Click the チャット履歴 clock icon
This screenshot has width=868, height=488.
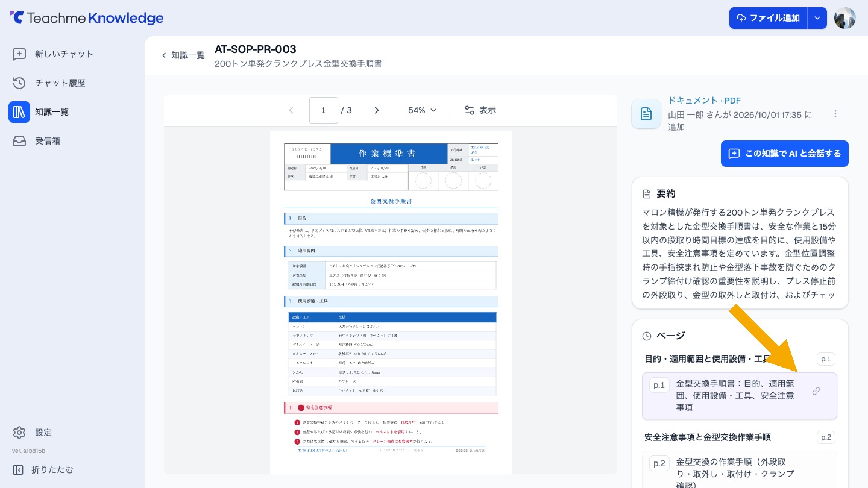click(19, 83)
